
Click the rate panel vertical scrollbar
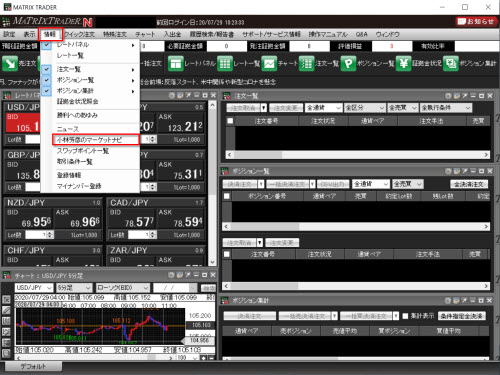pos(213,183)
